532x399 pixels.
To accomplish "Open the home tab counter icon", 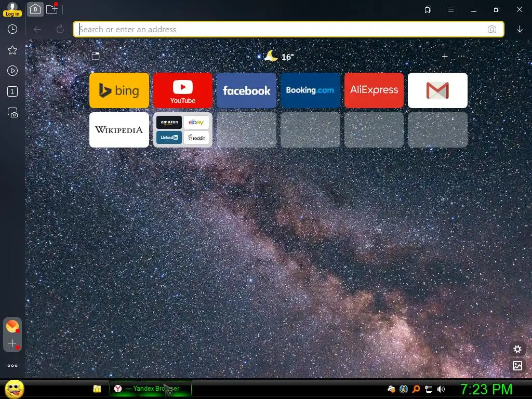I will click(35, 9).
